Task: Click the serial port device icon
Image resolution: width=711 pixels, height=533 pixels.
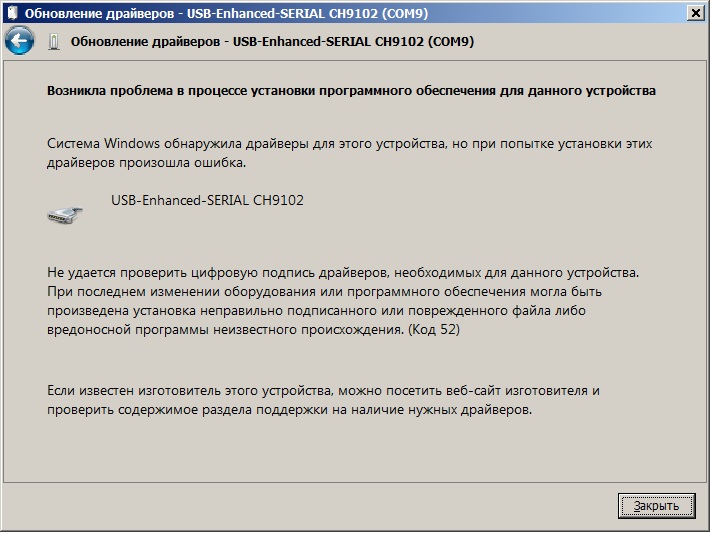Action: (65, 215)
